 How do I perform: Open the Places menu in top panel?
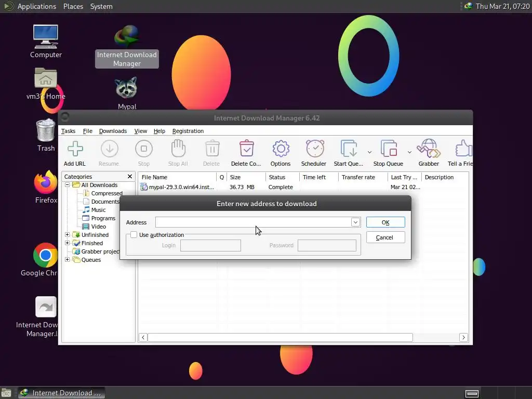(73, 6)
